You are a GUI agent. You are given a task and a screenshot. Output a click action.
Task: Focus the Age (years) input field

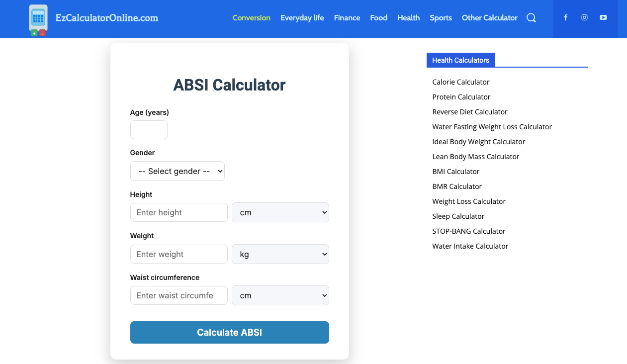point(149,130)
